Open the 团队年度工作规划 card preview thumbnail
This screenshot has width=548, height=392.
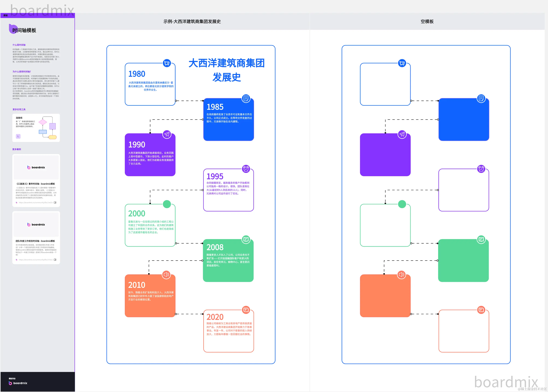36,225
